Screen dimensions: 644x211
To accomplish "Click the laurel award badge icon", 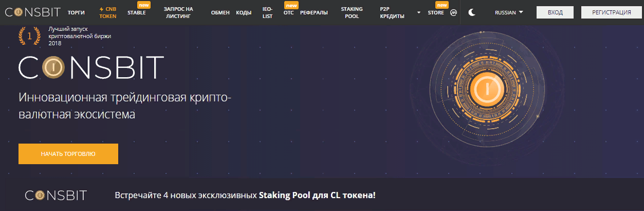I will pos(29,36).
